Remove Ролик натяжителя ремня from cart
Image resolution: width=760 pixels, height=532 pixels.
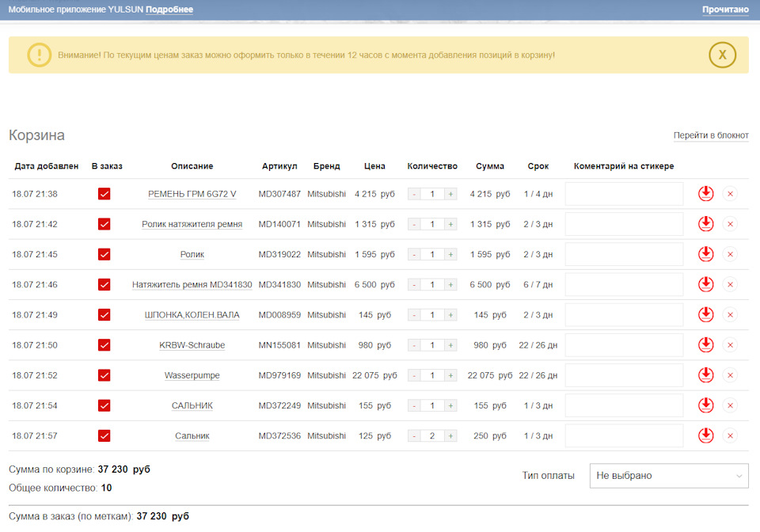tap(730, 224)
